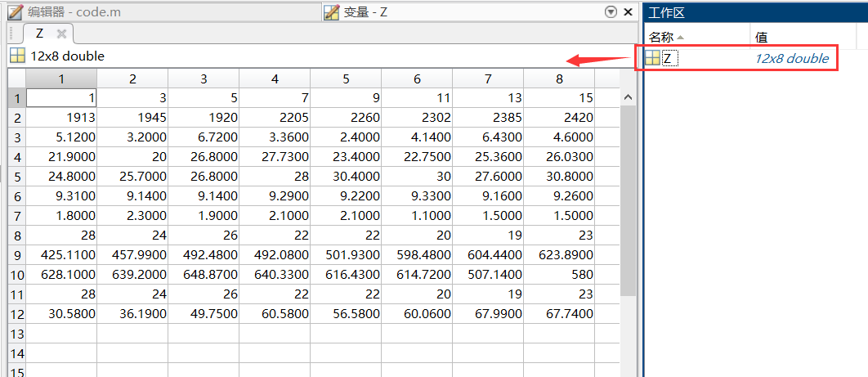Viewport: 868px width, 377px height.
Task: Click cell with value 9.3100
Action: click(61, 196)
